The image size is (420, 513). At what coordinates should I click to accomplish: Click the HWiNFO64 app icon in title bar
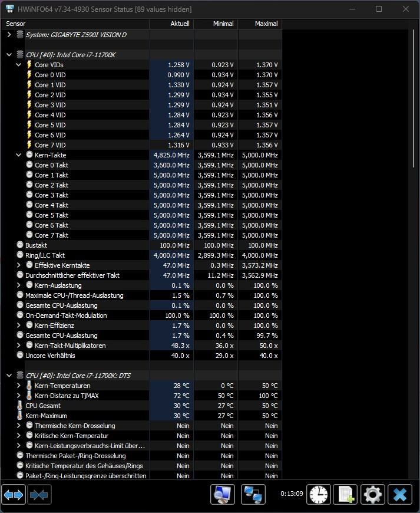click(10, 9)
